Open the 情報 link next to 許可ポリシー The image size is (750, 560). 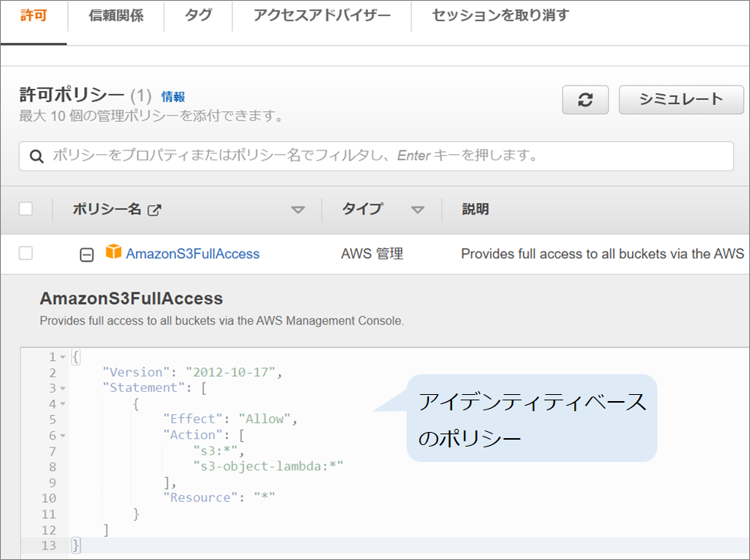click(173, 96)
